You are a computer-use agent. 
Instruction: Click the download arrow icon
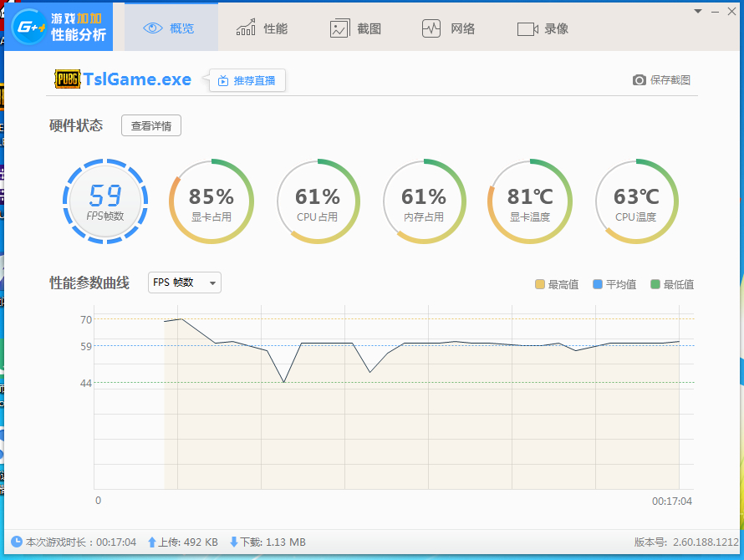coord(234,542)
